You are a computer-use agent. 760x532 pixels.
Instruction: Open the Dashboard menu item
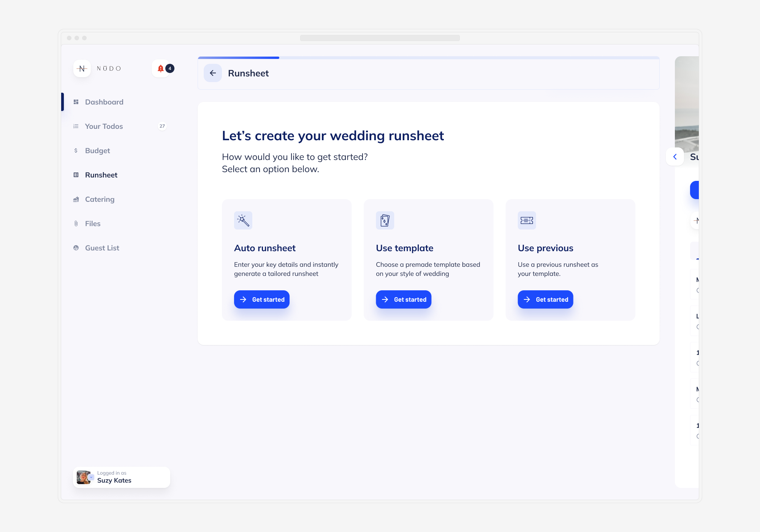(x=104, y=102)
